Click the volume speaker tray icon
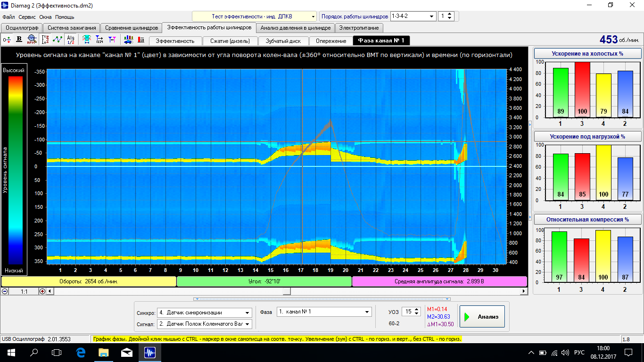This screenshot has height=362, width=644. tap(565, 353)
